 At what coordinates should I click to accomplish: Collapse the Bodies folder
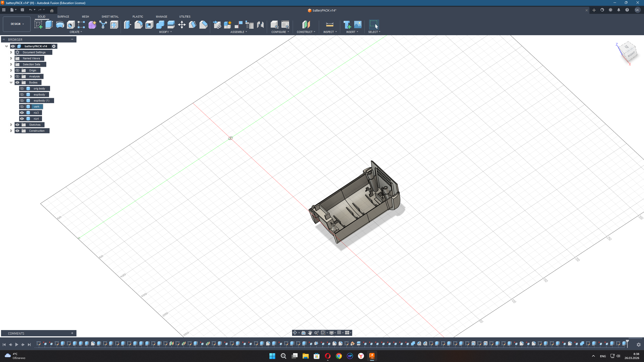click(11, 82)
